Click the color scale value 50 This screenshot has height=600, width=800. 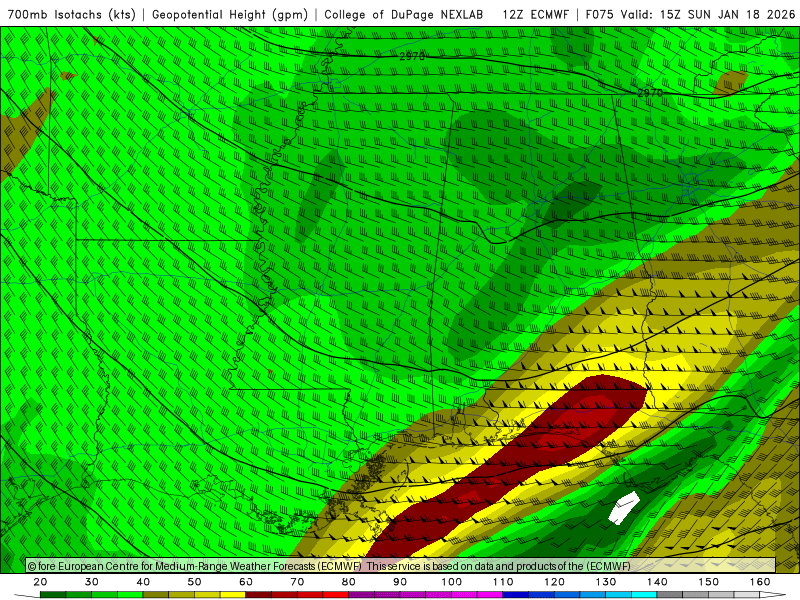click(x=194, y=582)
